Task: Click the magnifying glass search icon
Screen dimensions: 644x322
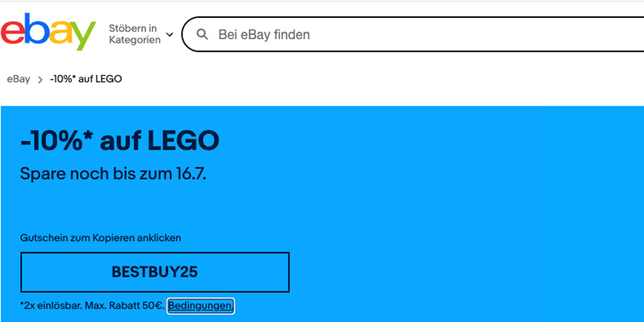Action: (203, 35)
